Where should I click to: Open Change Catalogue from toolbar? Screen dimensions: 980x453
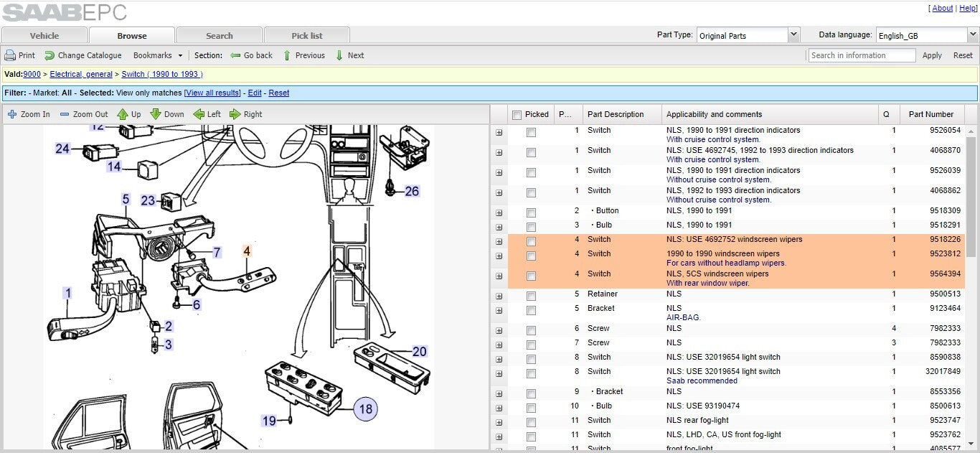[x=50, y=55]
